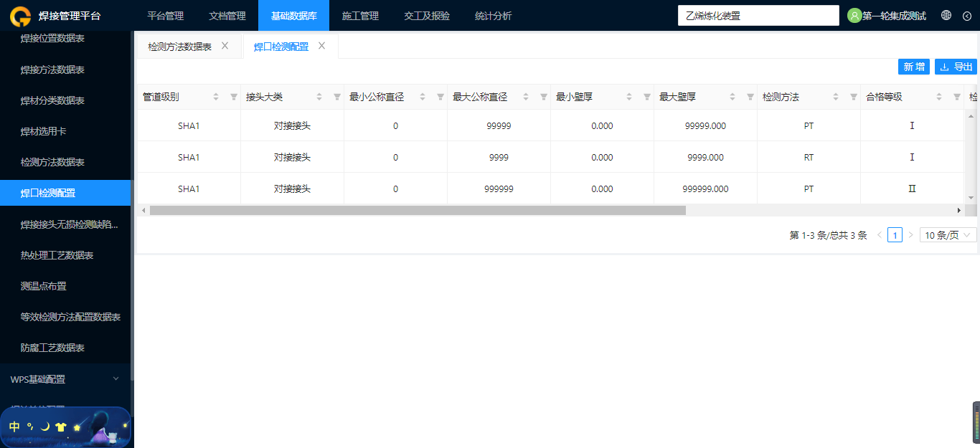Click the 新增 button
This screenshot has height=448, width=980.
914,67
